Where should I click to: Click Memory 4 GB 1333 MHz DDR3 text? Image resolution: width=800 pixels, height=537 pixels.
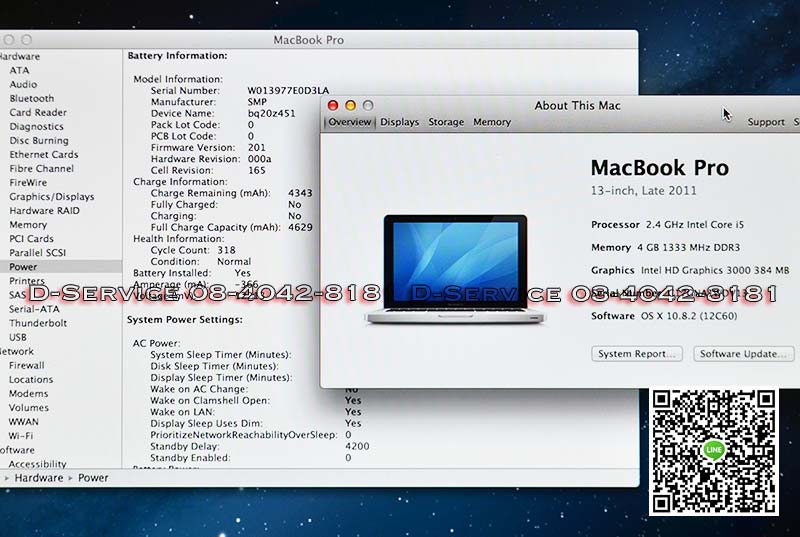(665, 248)
